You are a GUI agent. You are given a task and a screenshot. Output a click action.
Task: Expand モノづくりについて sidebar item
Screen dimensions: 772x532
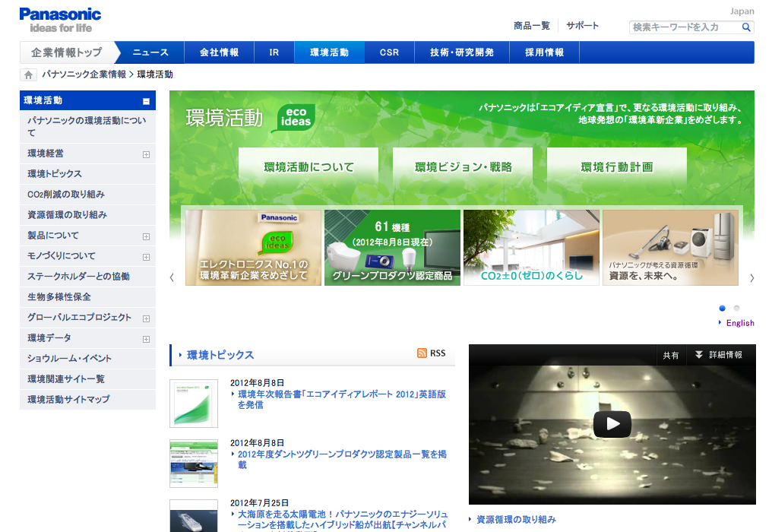(146, 257)
